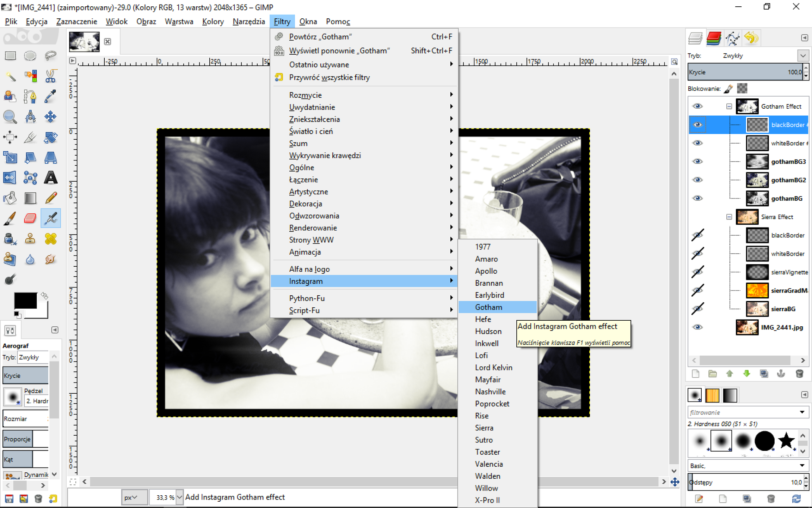This screenshot has height=508, width=812.
Task: Select the Airbrush tool
Action: [50, 218]
